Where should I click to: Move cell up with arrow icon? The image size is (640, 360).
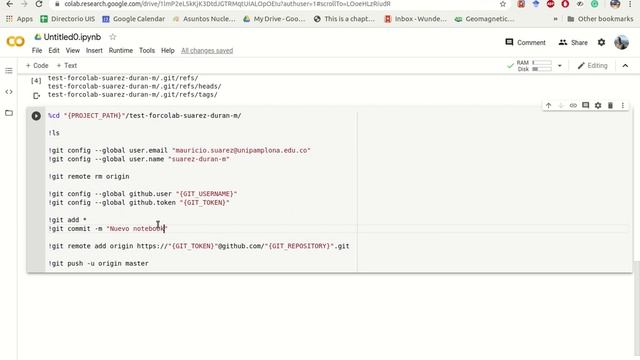(548, 105)
